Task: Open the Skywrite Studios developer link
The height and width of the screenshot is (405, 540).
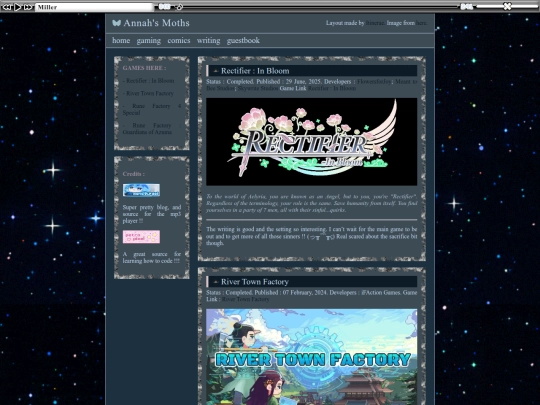Action: point(258,88)
